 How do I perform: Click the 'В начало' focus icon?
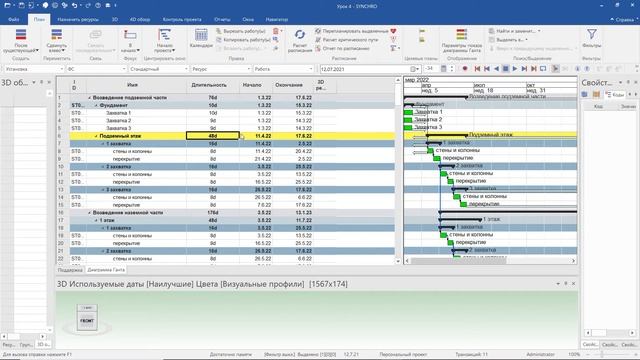[x=130, y=35]
